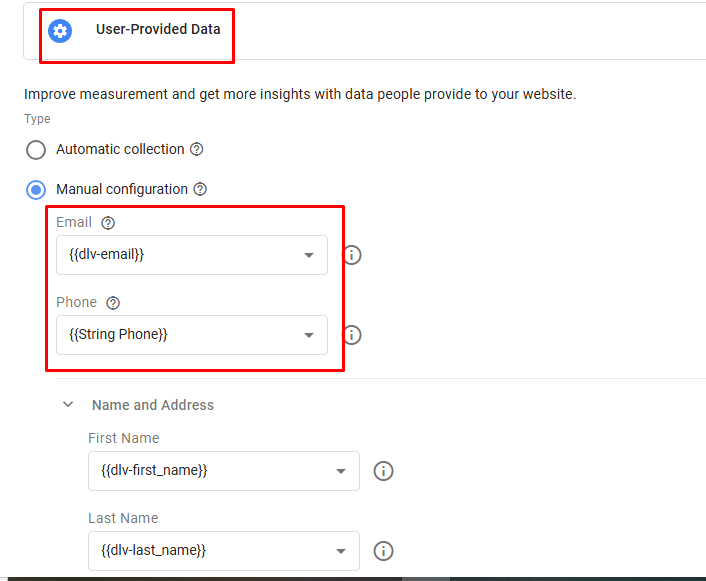This screenshot has height=581, width=706.
Task: Click the {{String Phone}} field value
Action: [118, 335]
